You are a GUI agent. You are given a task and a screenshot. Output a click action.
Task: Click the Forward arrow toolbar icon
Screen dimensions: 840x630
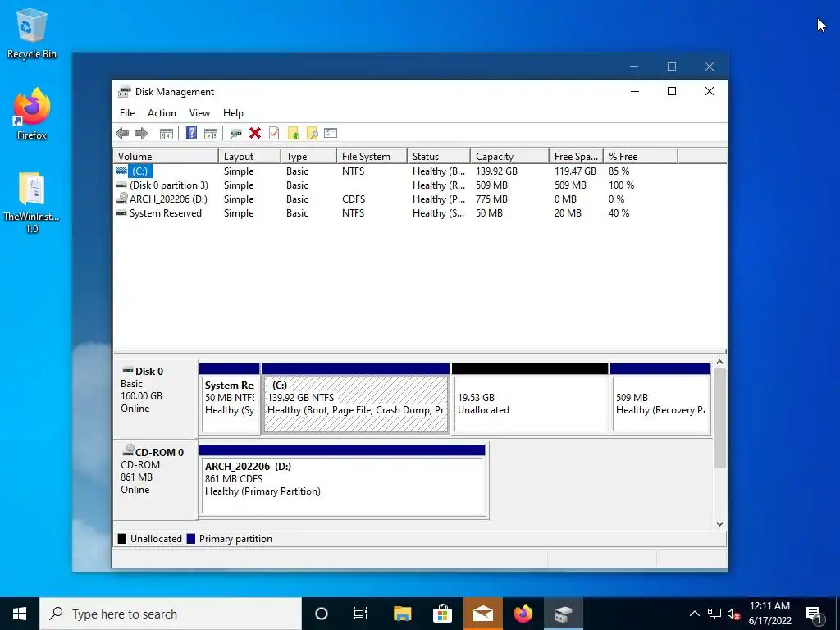pyautogui.click(x=141, y=134)
